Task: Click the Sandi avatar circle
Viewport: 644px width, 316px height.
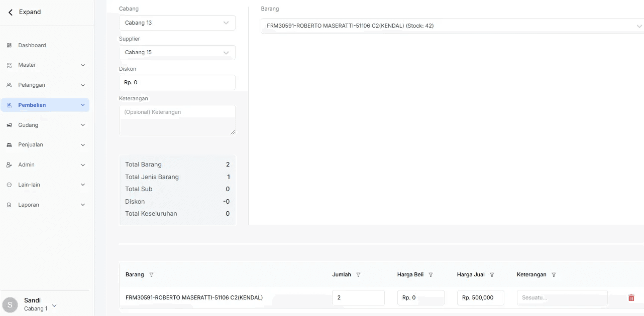Action: (x=10, y=304)
